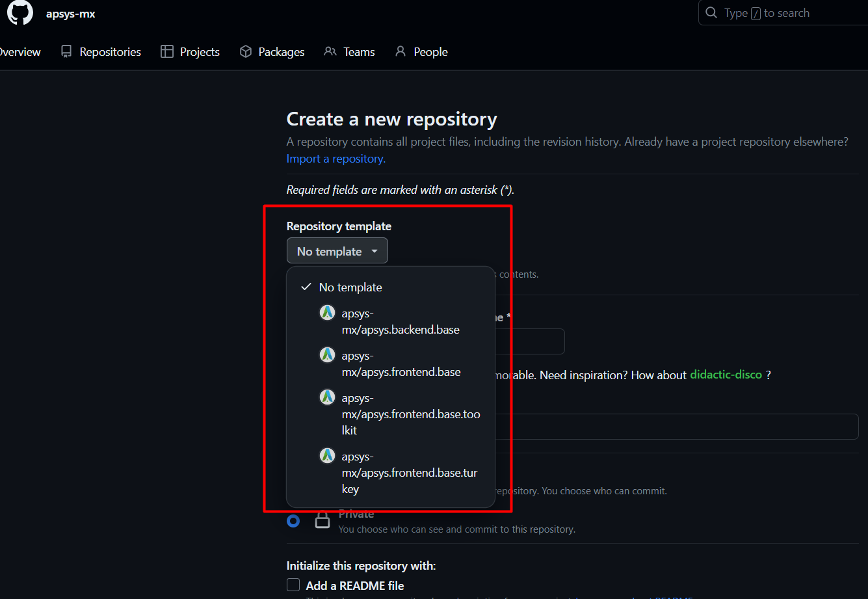Viewport: 868px width, 599px height.
Task: Click the search magnifier icon
Action: click(x=712, y=13)
